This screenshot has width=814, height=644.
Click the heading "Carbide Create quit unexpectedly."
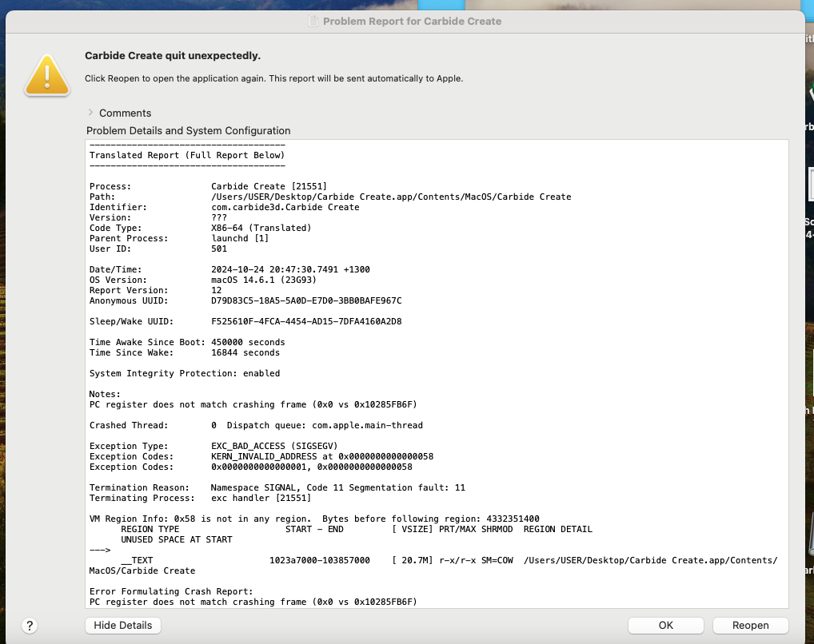[173, 55]
